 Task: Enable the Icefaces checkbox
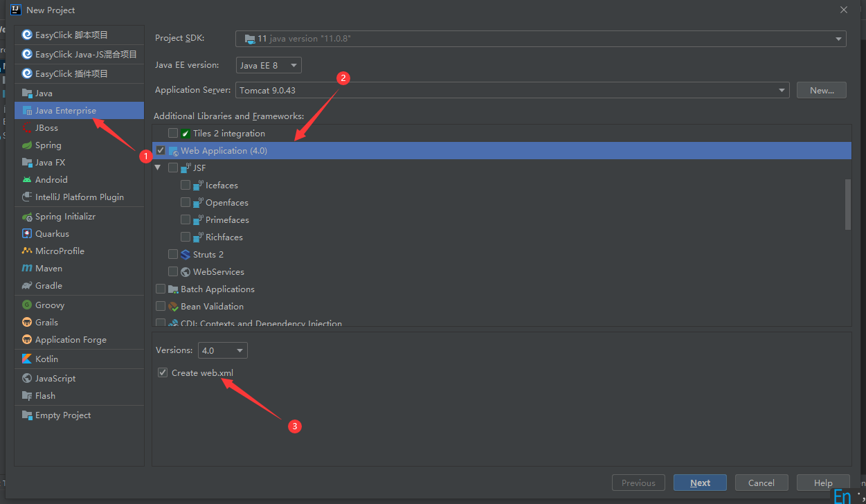tap(186, 186)
